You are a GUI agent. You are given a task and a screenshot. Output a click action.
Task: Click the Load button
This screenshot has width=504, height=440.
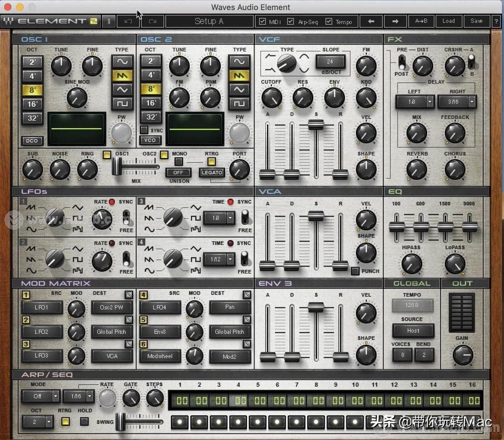click(x=448, y=21)
